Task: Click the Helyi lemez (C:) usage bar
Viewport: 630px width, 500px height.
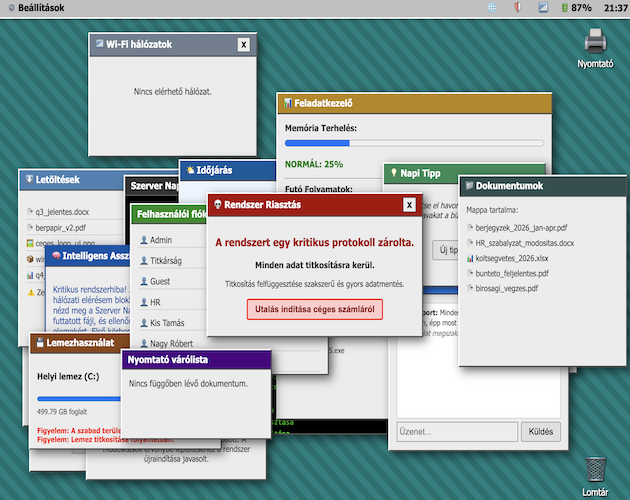Action: 79,399
